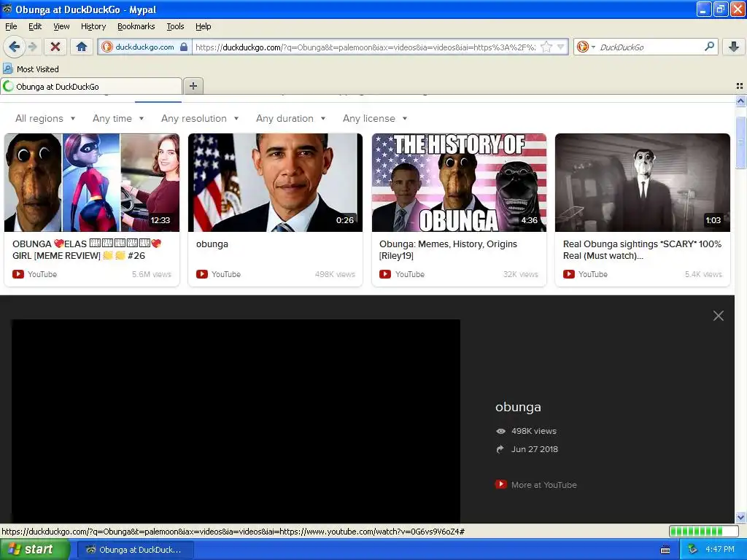Click the eye views icon in detail panel

pos(500,431)
